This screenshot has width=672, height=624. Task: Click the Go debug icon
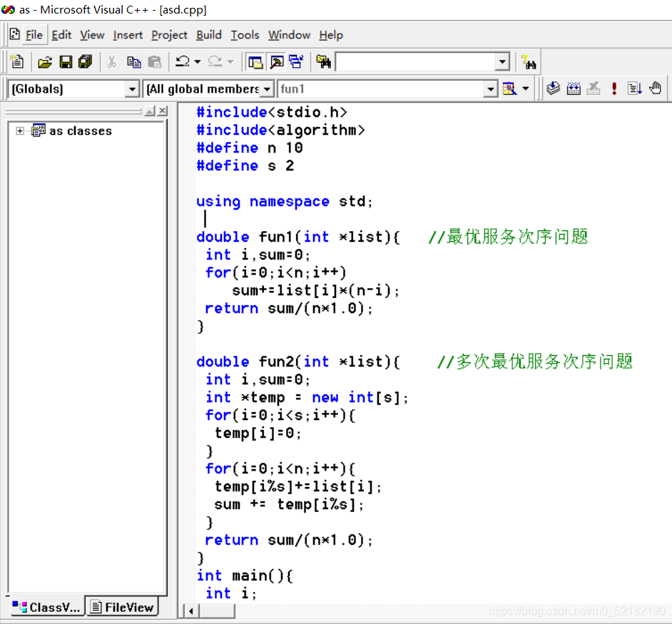pos(634,88)
